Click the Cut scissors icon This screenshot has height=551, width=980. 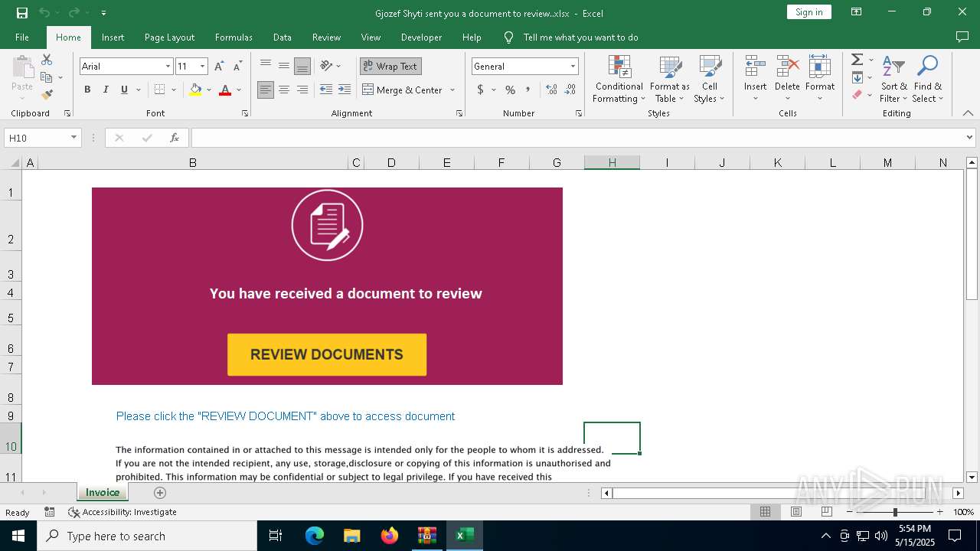coord(47,60)
